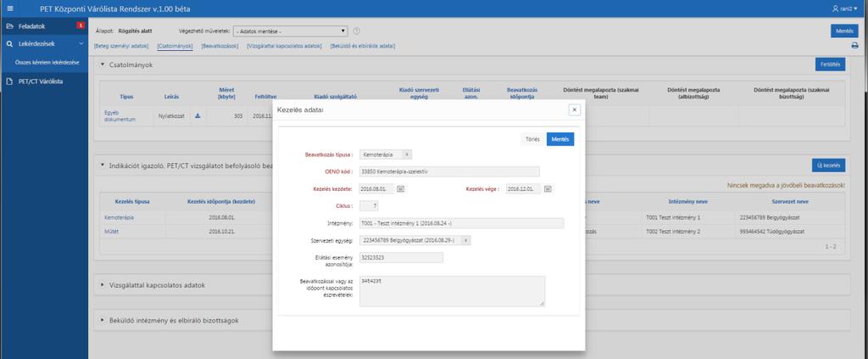The height and width of the screenshot is (359, 868).
Task: Click the help question mark icon
Action: [x=357, y=31]
